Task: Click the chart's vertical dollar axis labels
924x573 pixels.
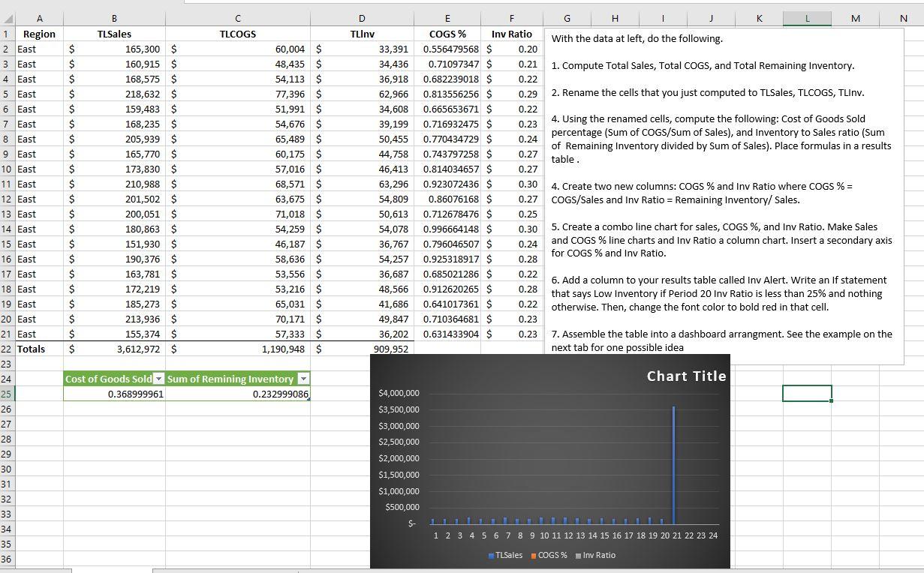Action: [399, 457]
